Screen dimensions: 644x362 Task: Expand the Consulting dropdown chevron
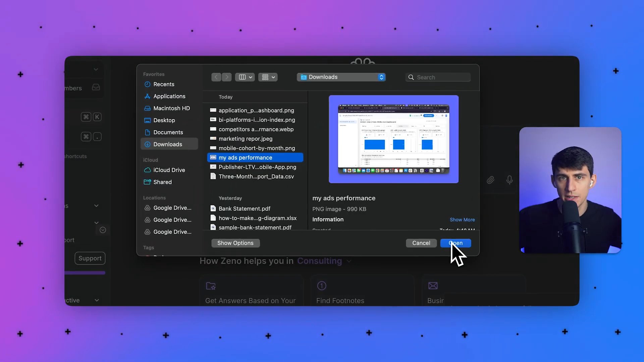[349, 261]
